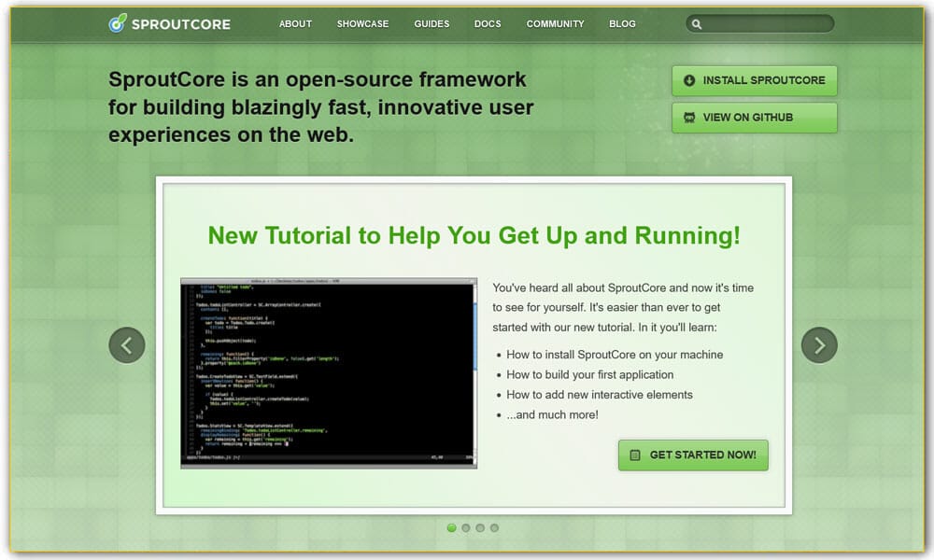
Task: Click the notebook icon on Get Started Now
Action: tap(633, 455)
